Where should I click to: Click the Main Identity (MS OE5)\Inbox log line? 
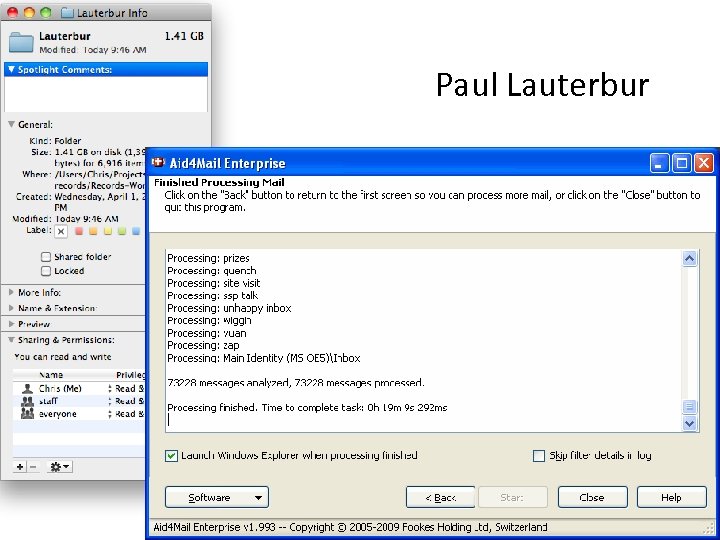tap(264, 358)
